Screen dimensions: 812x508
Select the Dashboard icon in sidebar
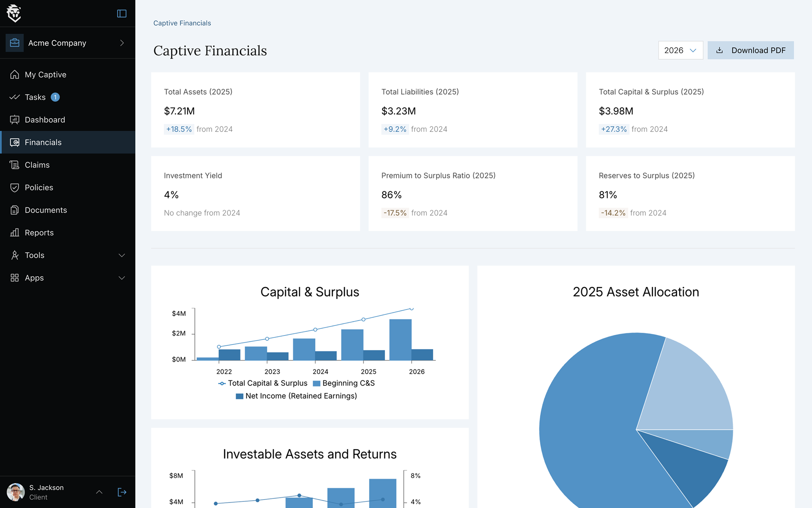(x=15, y=119)
